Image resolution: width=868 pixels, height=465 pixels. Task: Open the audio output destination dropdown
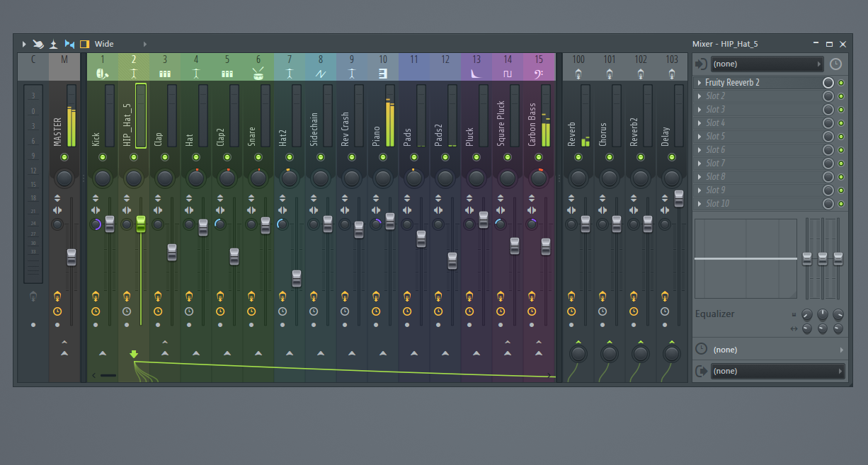point(777,371)
